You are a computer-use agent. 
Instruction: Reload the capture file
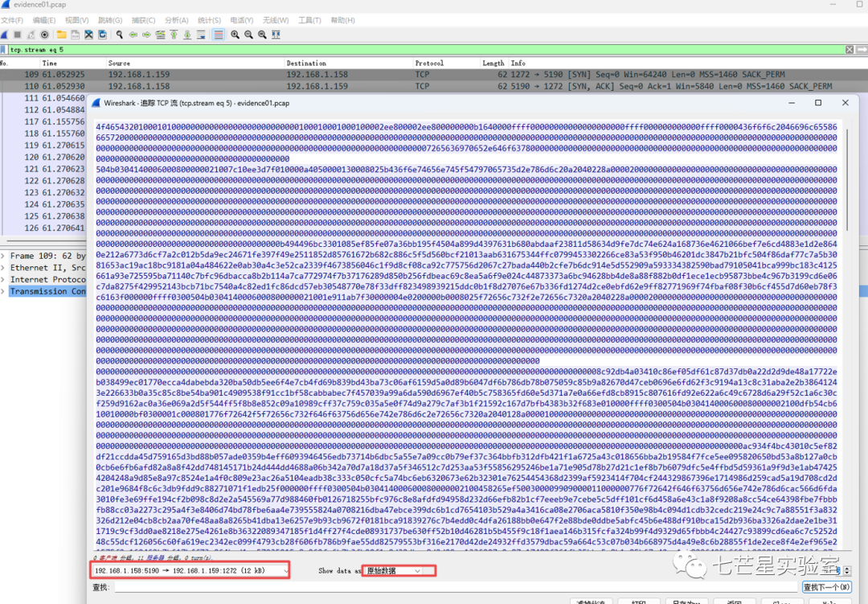coord(102,35)
